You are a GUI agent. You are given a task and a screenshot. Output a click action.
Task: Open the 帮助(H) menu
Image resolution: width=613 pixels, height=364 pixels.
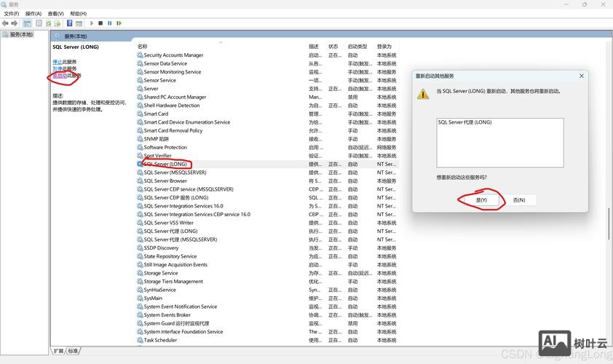pyautogui.click(x=78, y=14)
